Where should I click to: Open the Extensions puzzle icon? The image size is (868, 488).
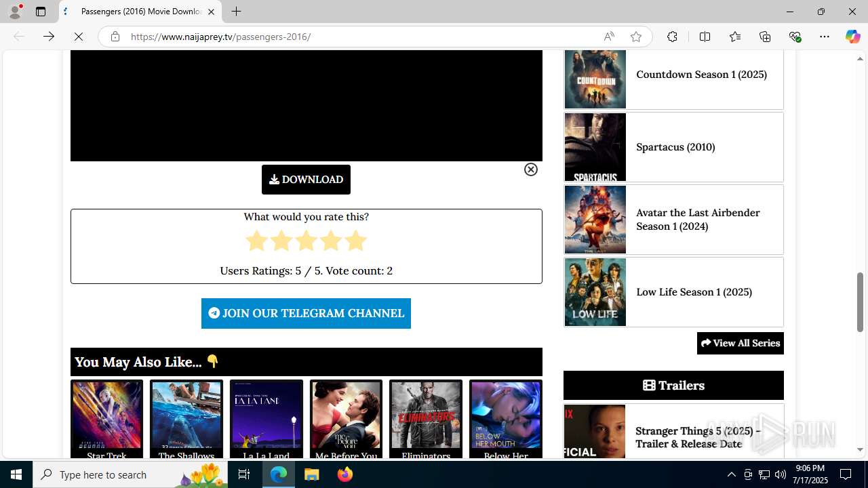pos(672,37)
